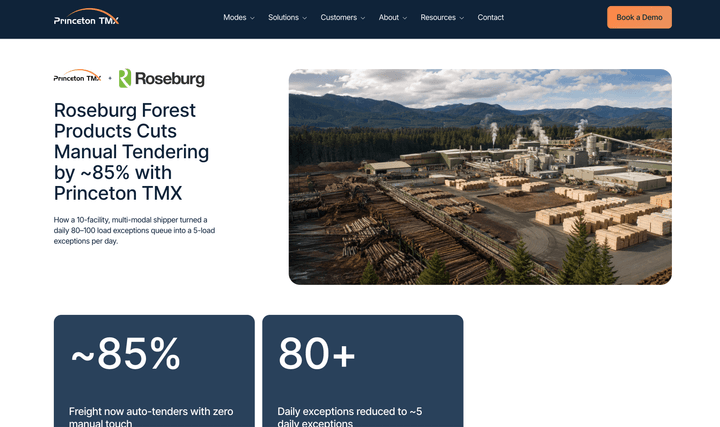Image resolution: width=720 pixels, height=427 pixels.
Task: Open the Customers menu
Action: click(338, 17)
